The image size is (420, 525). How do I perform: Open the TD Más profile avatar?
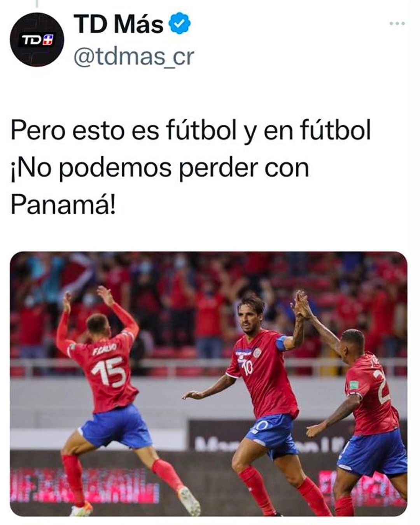[37, 39]
